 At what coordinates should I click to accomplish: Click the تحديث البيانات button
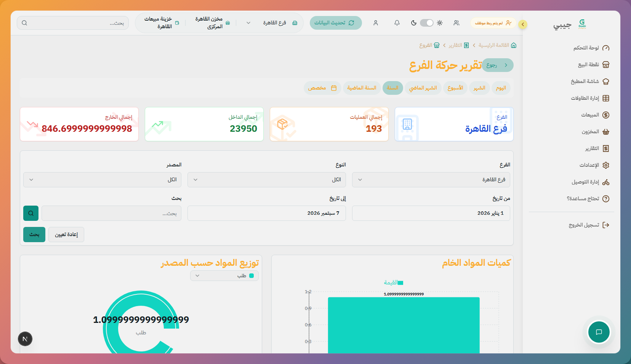click(336, 23)
